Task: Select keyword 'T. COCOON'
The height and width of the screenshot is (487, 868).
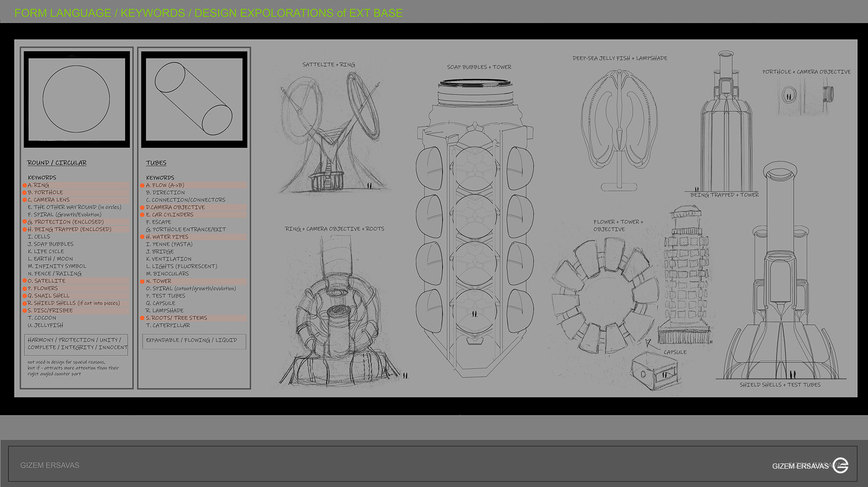Action: click(x=42, y=318)
